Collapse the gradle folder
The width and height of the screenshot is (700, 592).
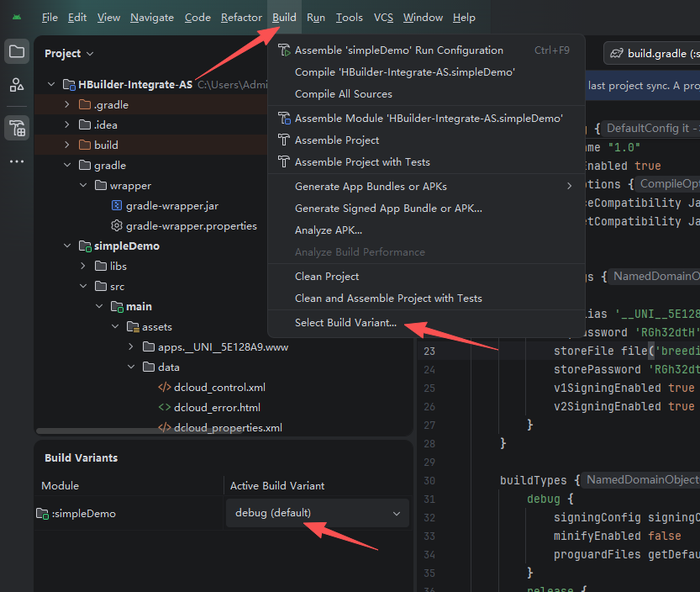[67, 165]
